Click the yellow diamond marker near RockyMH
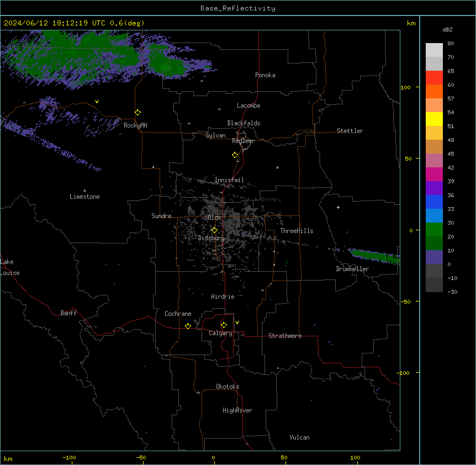Screen dimensions: 476x465 click(138, 113)
